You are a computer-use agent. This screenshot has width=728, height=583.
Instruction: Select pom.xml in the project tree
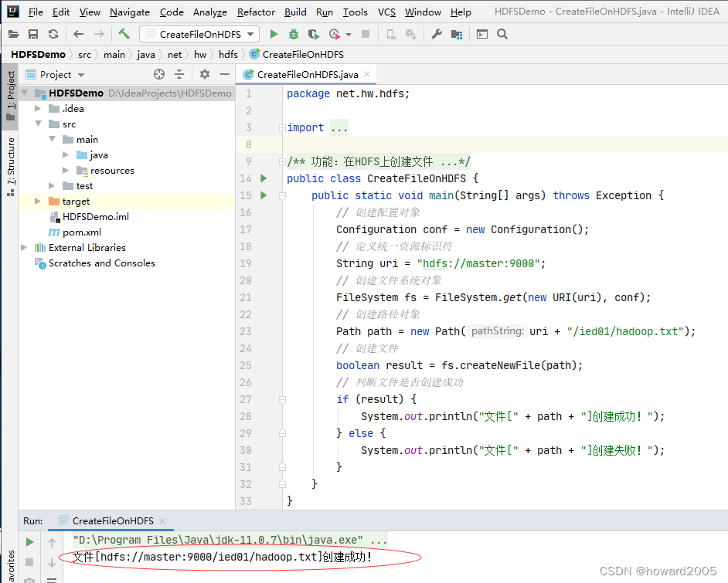tap(81, 232)
